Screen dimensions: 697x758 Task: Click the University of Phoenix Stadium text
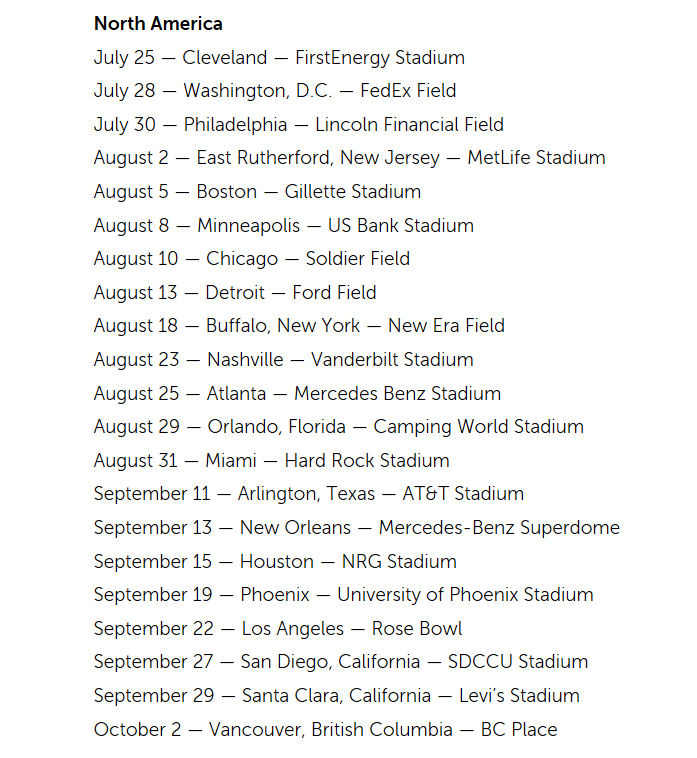(x=465, y=595)
